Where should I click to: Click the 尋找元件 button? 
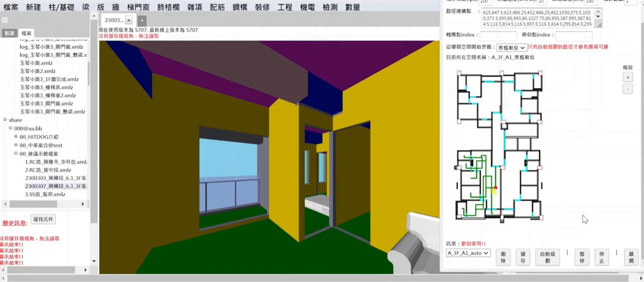tap(43, 219)
